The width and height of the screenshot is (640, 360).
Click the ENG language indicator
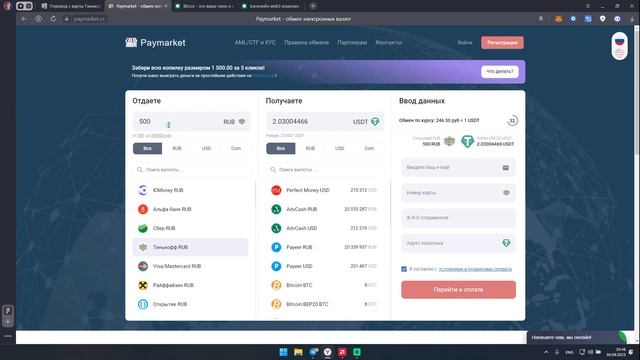(x=570, y=352)
